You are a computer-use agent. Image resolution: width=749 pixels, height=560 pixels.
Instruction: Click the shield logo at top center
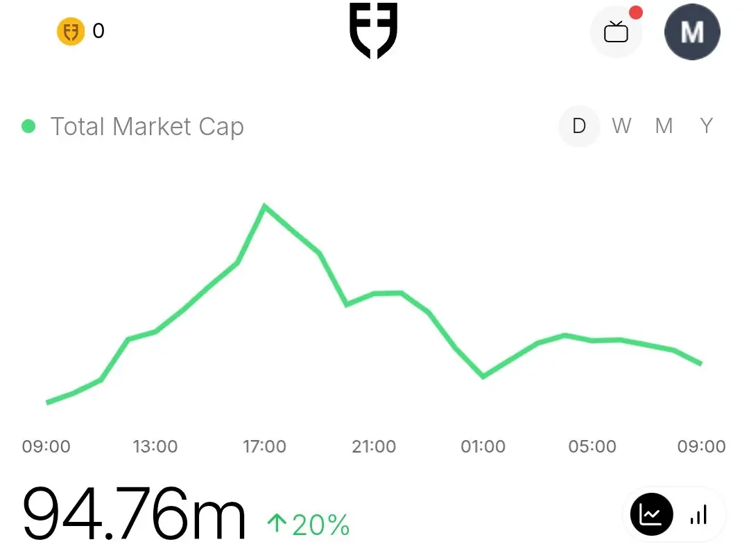374,30
